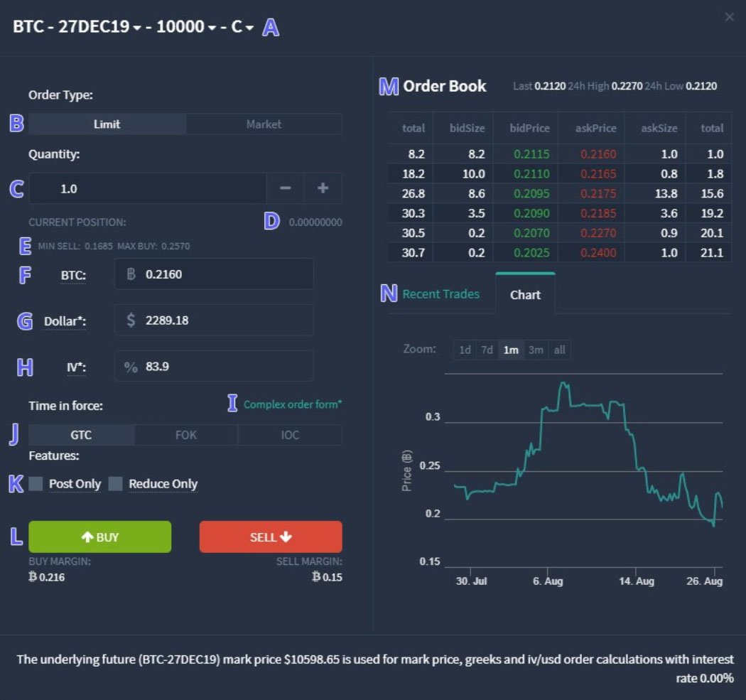Viewport: 746px width, 700px height.
Task: Click ask price 0.2270 in order book
Action: (598, 233)
